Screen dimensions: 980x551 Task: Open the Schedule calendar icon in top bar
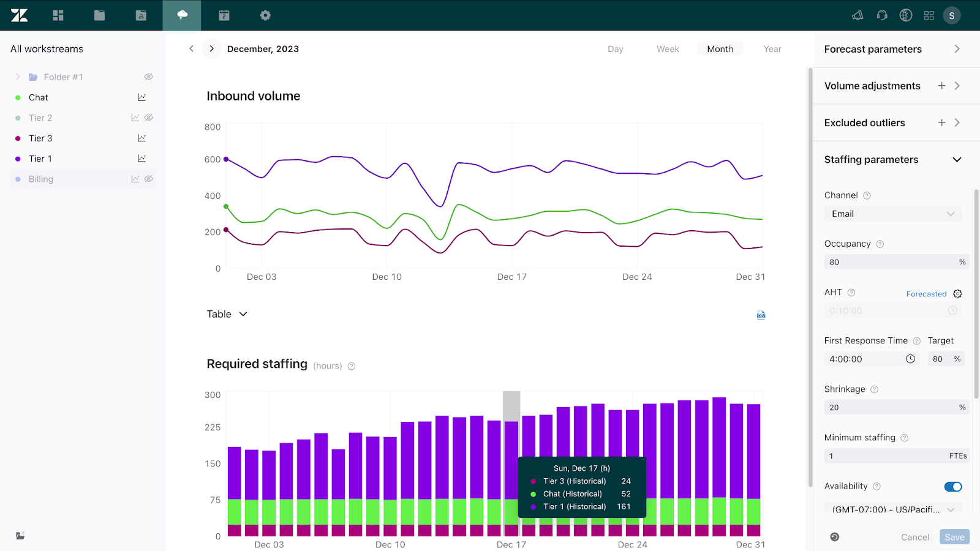(223, 15)
